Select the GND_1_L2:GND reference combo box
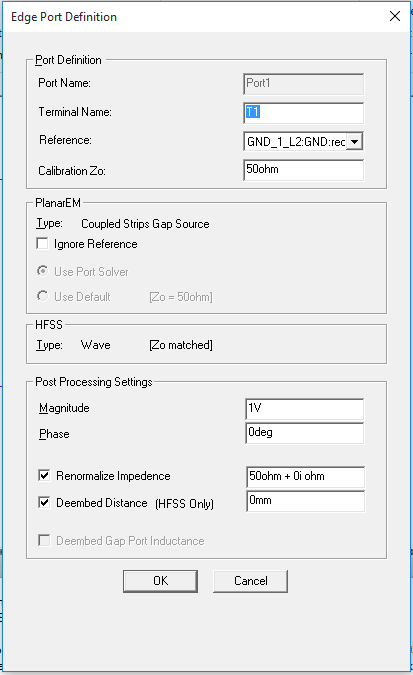The height and width of the screenshot is (675, 413). point(303,142)
